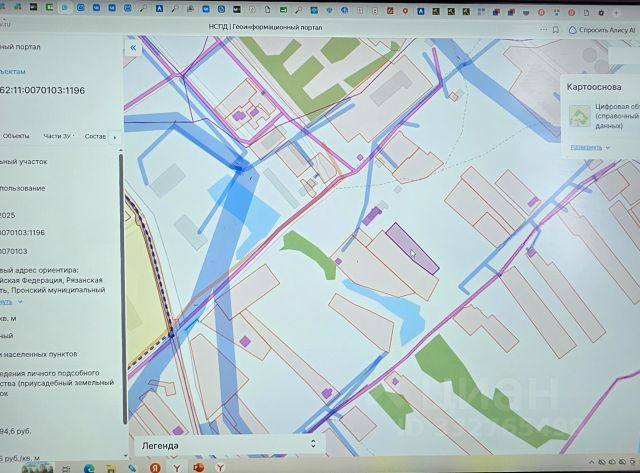This screenshot has height=473, width=640.
Task: Open the Объекты tab
Action: point(16,136)
